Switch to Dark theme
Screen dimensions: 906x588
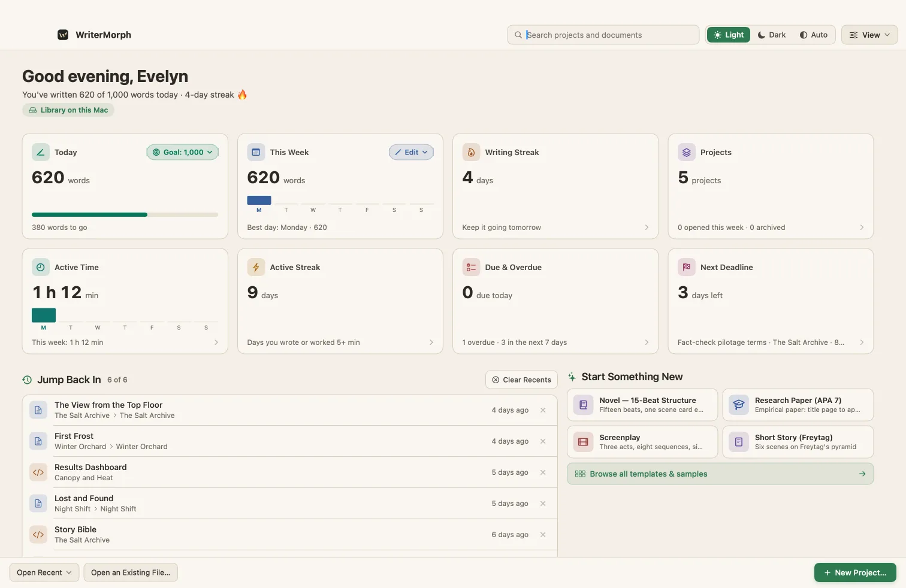[772, 35]
